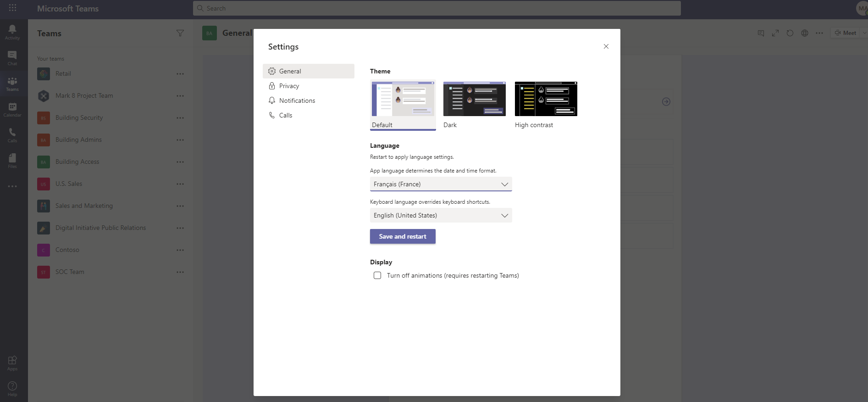Open more options for Building Security team

pos(180,118)
